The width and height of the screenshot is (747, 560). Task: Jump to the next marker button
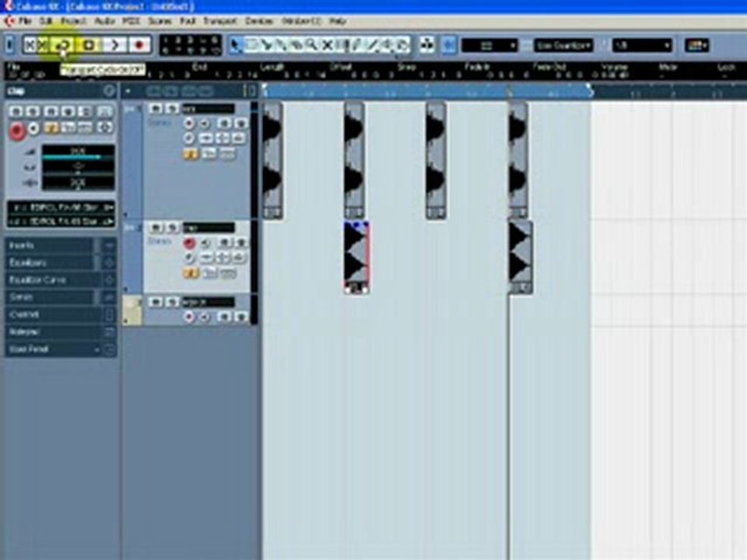point(44,45)
